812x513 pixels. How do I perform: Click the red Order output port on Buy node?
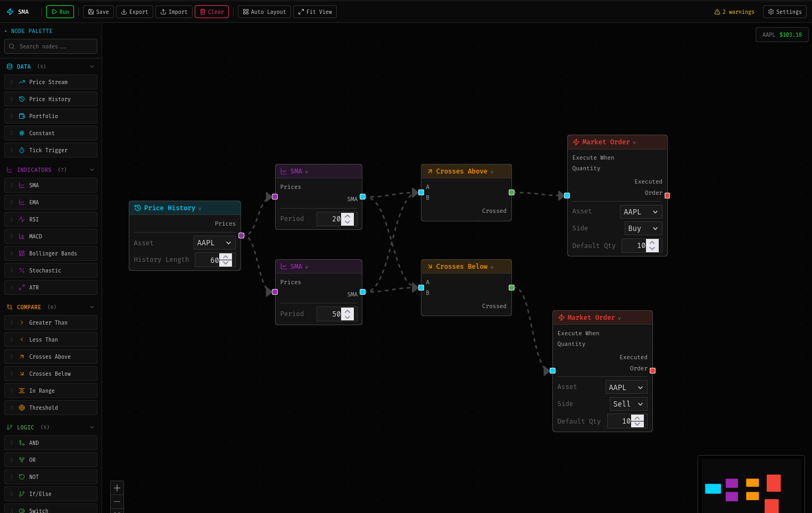click(x=667, y=196)
